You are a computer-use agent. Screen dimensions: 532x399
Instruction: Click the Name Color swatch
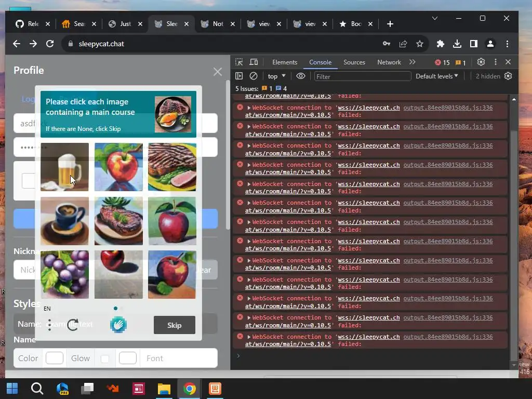click(54, 358)
